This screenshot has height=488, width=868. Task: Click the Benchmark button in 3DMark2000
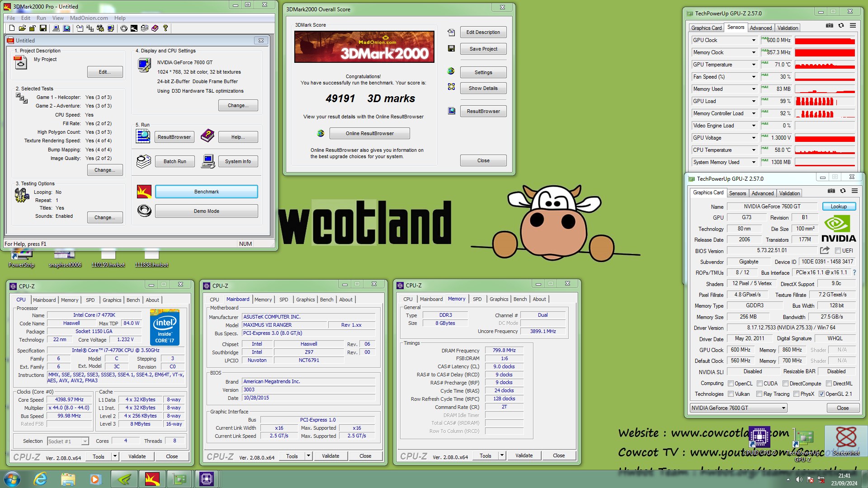coord(207,192)
